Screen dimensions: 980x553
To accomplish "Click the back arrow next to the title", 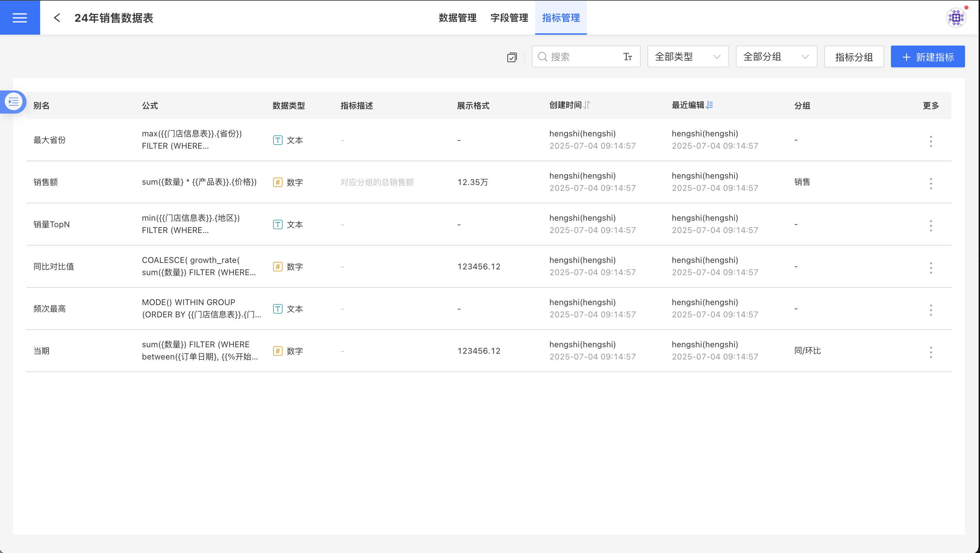I will point(57,18).
